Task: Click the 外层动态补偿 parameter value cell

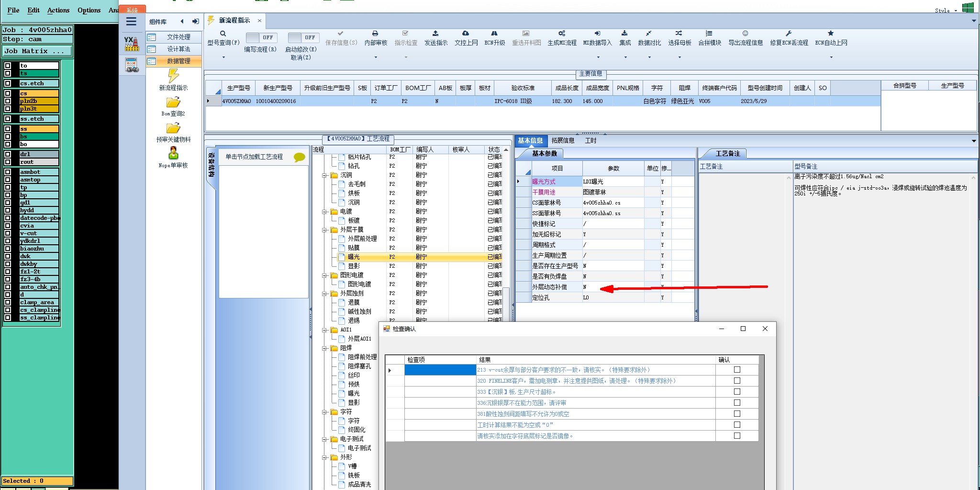Action: [613, 287]
